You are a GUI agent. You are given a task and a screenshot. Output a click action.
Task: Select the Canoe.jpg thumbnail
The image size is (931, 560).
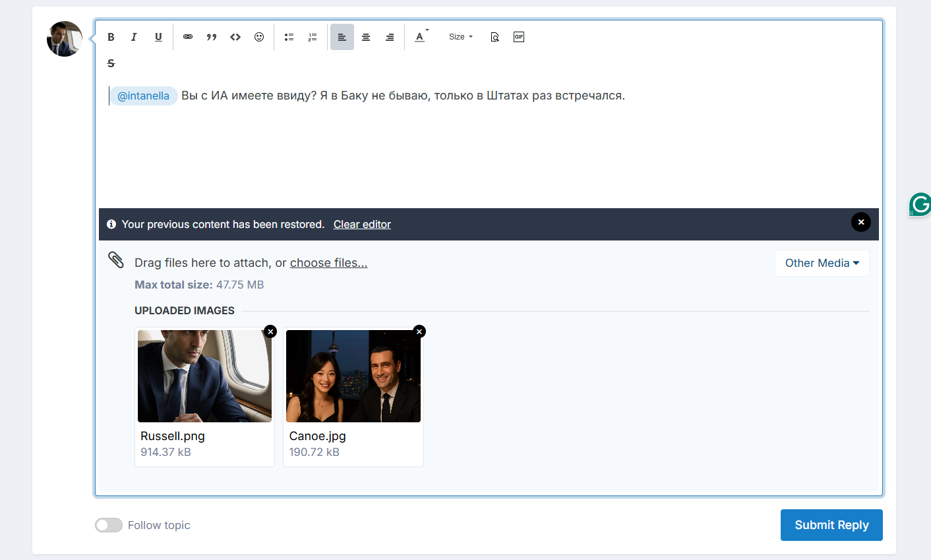click(x=353, y=376)
